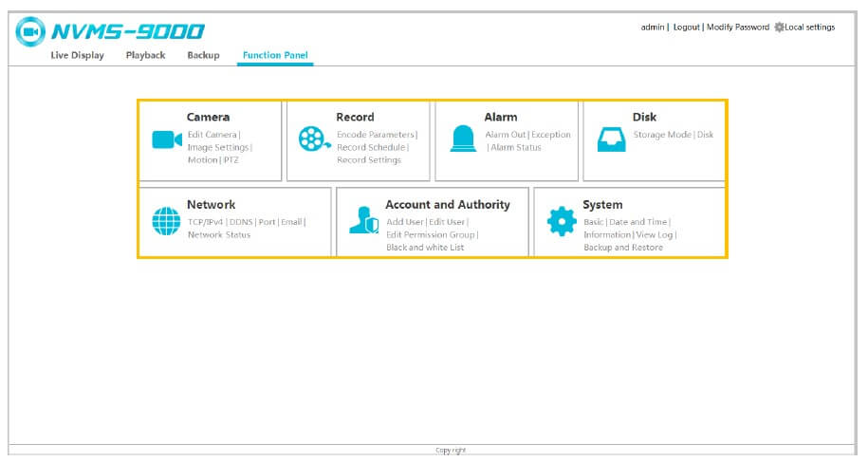Go to the Backup tab
The width and height of the screenshot is (868, 462).
203,55
